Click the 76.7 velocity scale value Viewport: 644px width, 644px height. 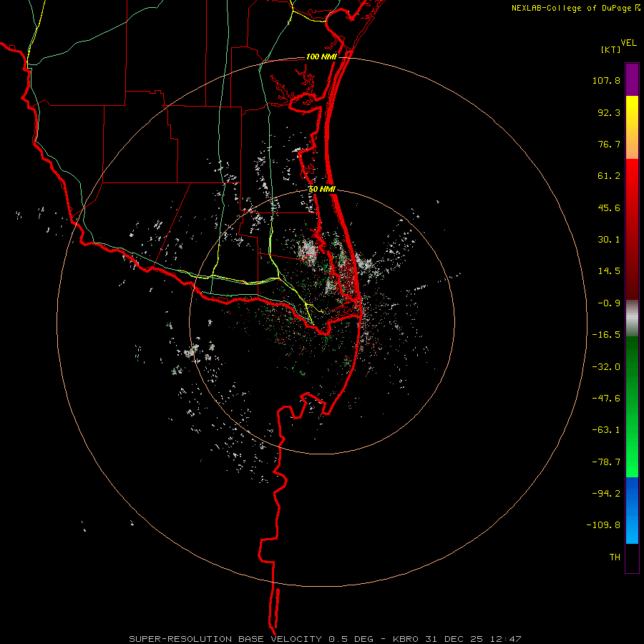coord(609,144)
